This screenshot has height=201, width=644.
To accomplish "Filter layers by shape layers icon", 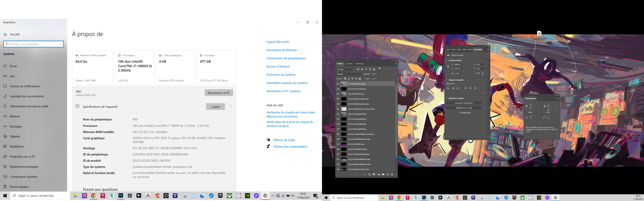I will click(x=370, y=69).
